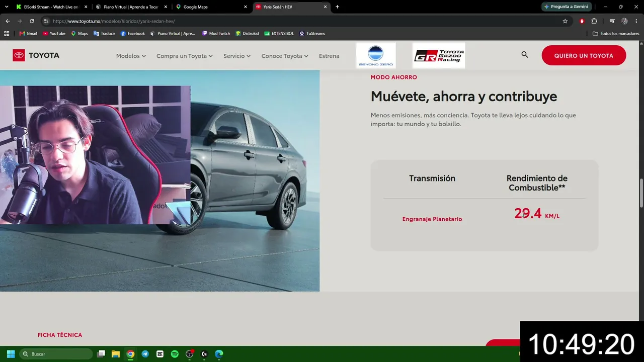Search the Toyota site with magnifier icon

pos(525,55)
